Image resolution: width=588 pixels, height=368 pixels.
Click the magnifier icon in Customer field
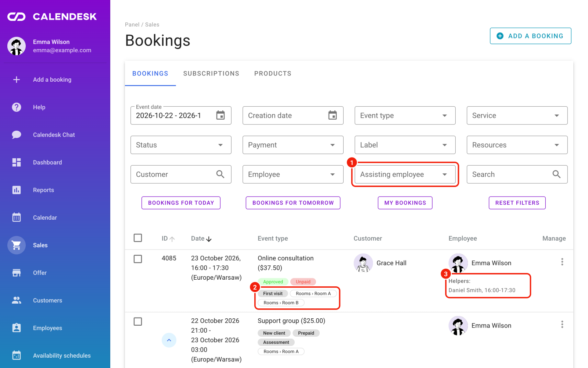coord(220,174)
